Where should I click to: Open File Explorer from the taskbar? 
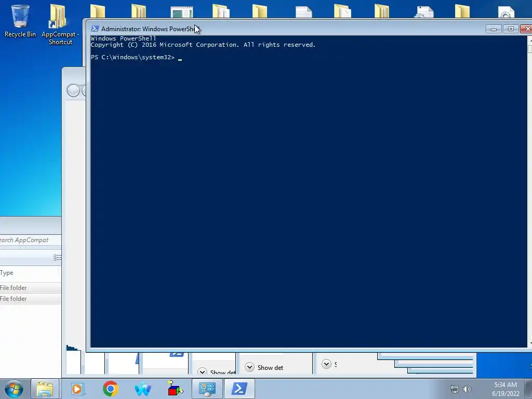[45, 389]
